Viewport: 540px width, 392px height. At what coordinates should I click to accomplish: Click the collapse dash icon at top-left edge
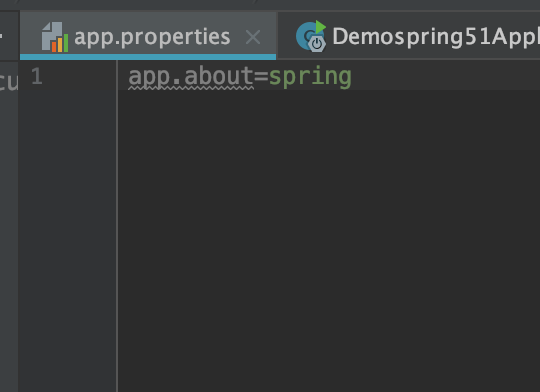click(1, 35)
